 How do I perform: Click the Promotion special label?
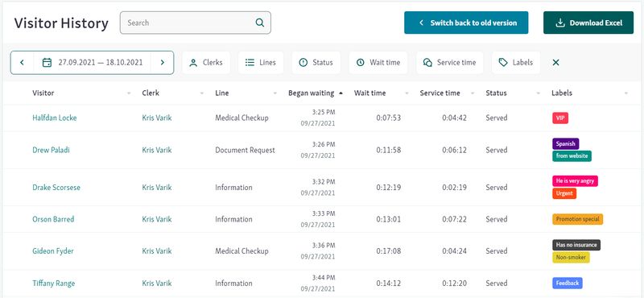[577, 219]
